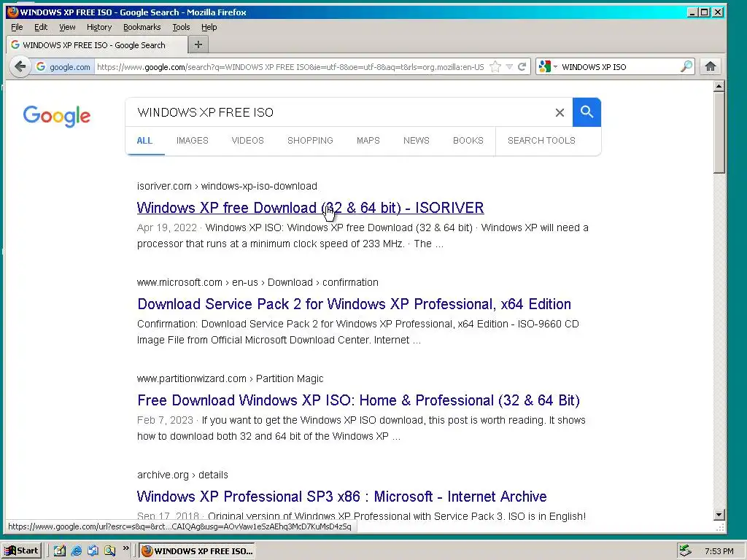This screenshot has width=747, height=560.
Task: Click the magnifier in the Firefox search box
Action: 686,66
